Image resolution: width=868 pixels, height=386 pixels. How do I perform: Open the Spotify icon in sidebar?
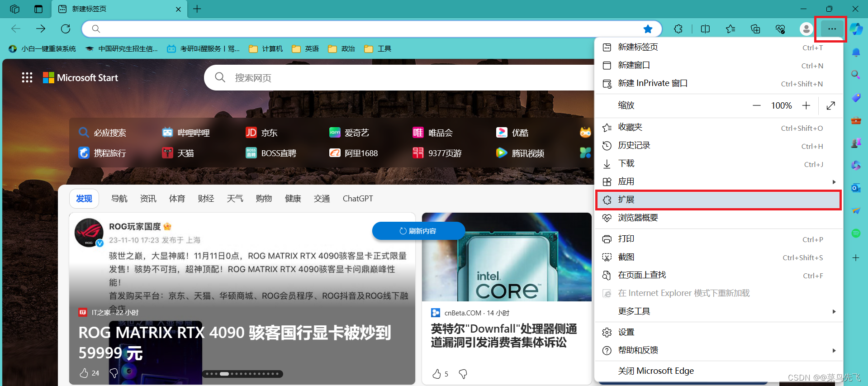[x=856, y=233]
